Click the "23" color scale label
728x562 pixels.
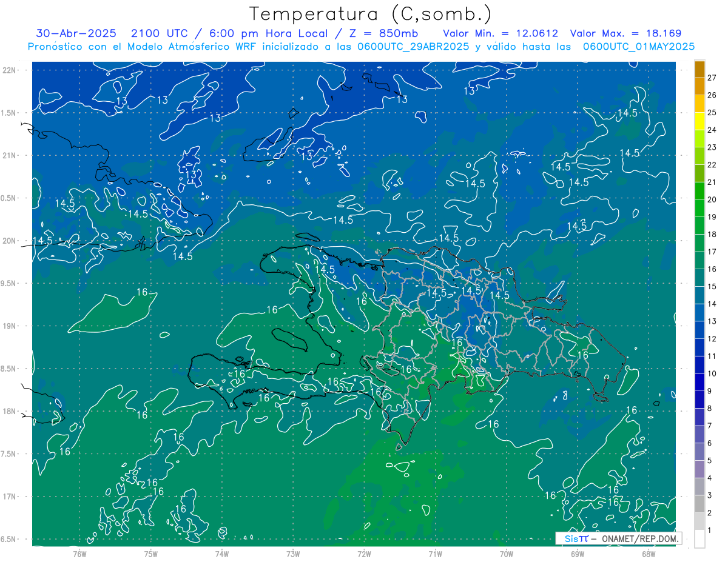(712, 147)
